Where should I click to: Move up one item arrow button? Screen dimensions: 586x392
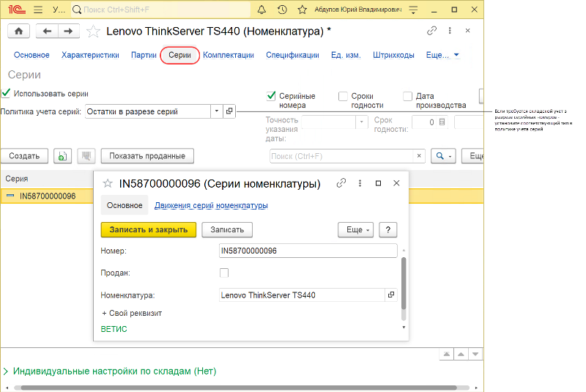(461, 354)
